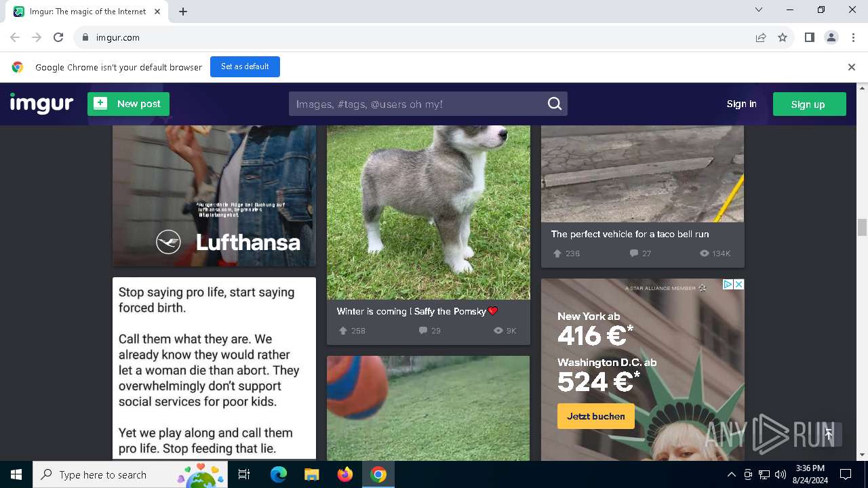Open 'The perfect vehicle for a taco bell run' title
The width and height of the screenshot is (868, 488).
coord(630,234)
